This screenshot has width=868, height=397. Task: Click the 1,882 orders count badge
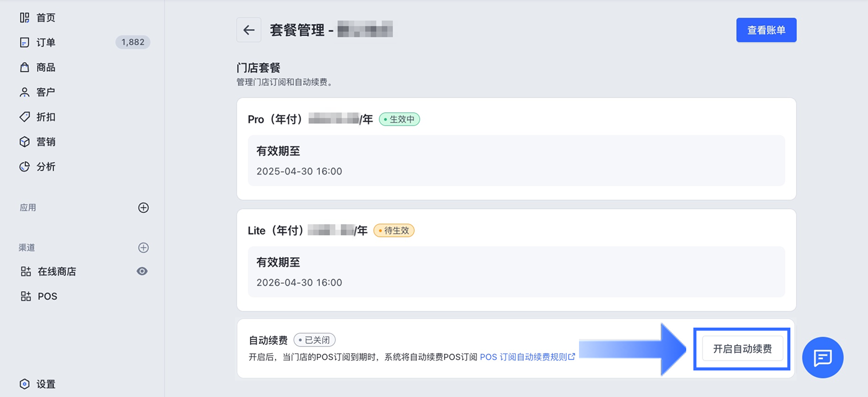pyautogui.click(x=133, y=42)
